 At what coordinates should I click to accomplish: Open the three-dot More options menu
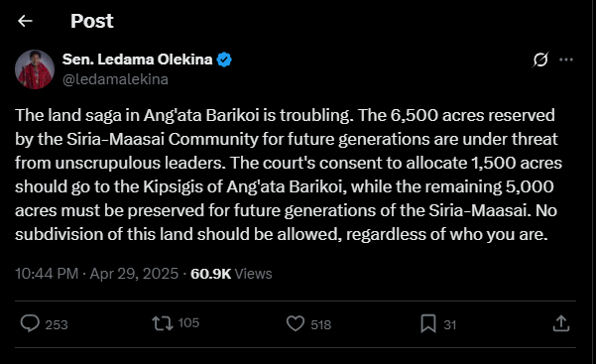point(566,60)
